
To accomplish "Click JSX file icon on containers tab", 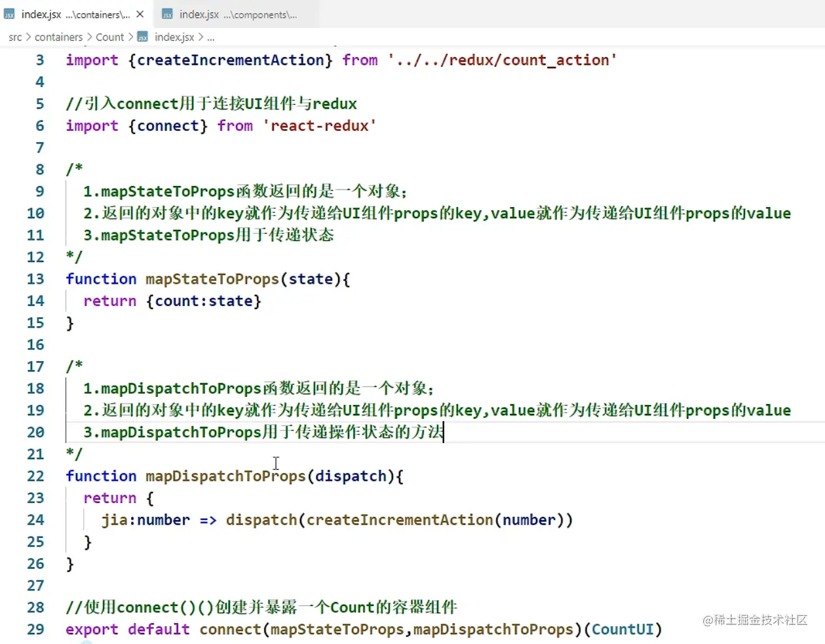I will [9, 14].
